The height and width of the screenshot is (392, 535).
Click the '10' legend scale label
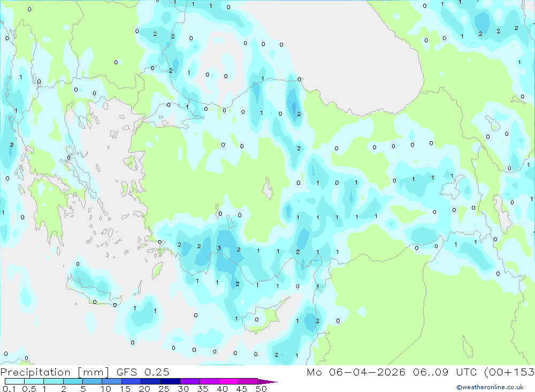pyautogui.click(x=106, y=389)
